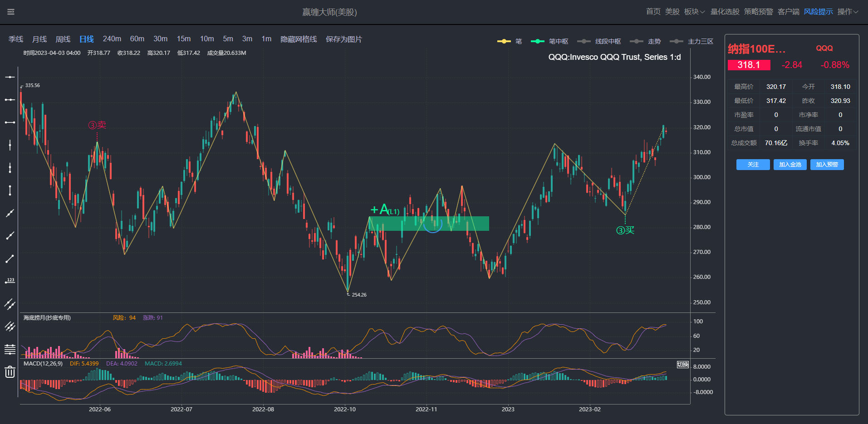Toggle the 笔中枢 legend series
This screenshot has width=868, height=424.
point(549,41)
